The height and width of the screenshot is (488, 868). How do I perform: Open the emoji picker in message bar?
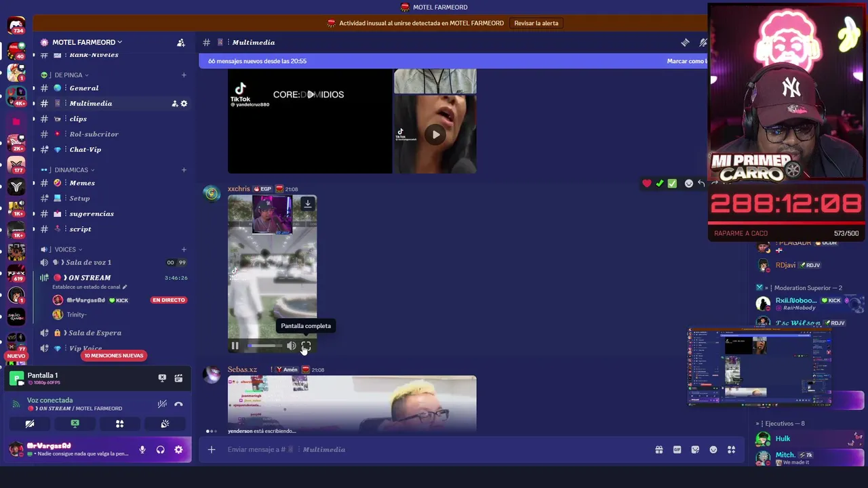(x=713, y=449)
